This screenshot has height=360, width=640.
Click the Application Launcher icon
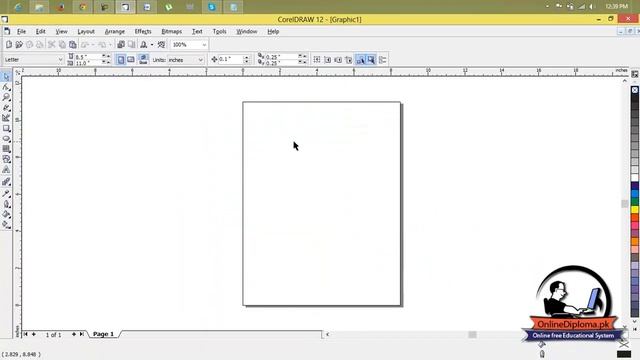pyautogui.click(x=144, y=44)
